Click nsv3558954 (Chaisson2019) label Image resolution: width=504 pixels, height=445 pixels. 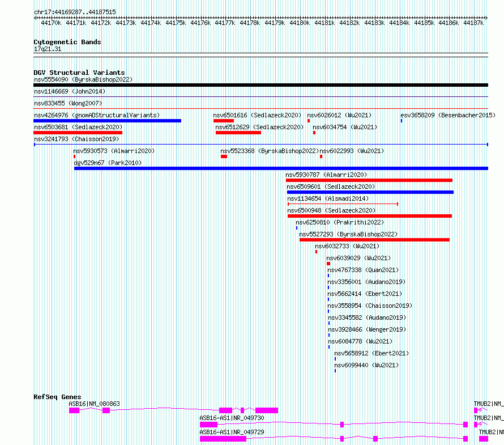coord(370,306)
